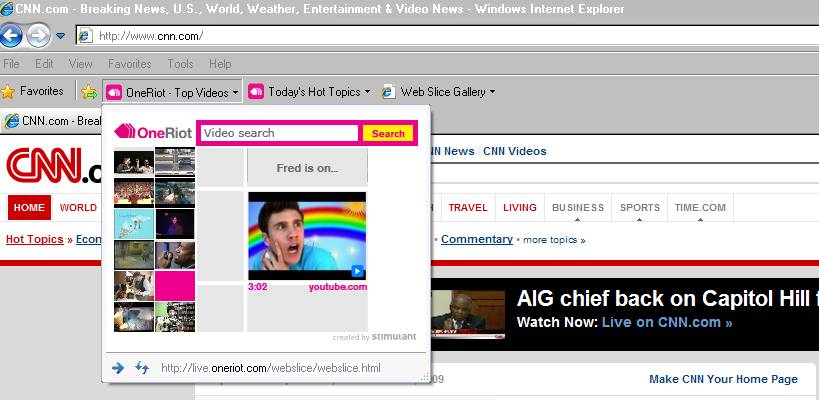
Task: Click the Web Slice Gallery IE icon
Action: (388, 92)
